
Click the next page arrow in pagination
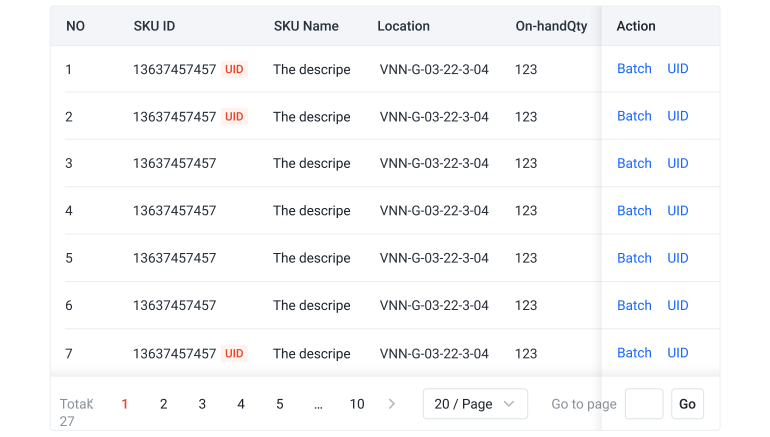pyautogui.click(x=392, y=404)
